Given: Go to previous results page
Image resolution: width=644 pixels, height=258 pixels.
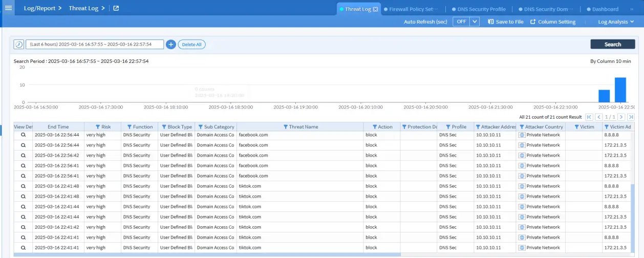Looking at the screenshot, I should pos(598,117).
